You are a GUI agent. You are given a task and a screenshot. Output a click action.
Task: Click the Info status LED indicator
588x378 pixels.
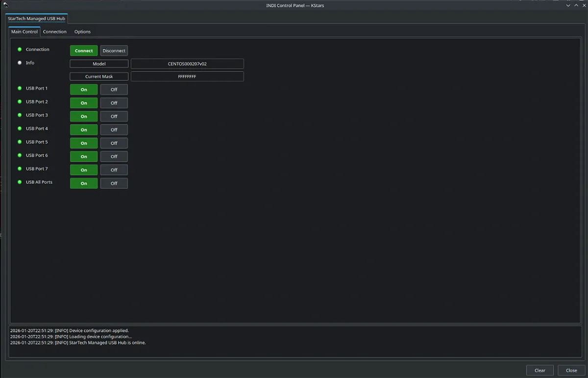point(20,63)
